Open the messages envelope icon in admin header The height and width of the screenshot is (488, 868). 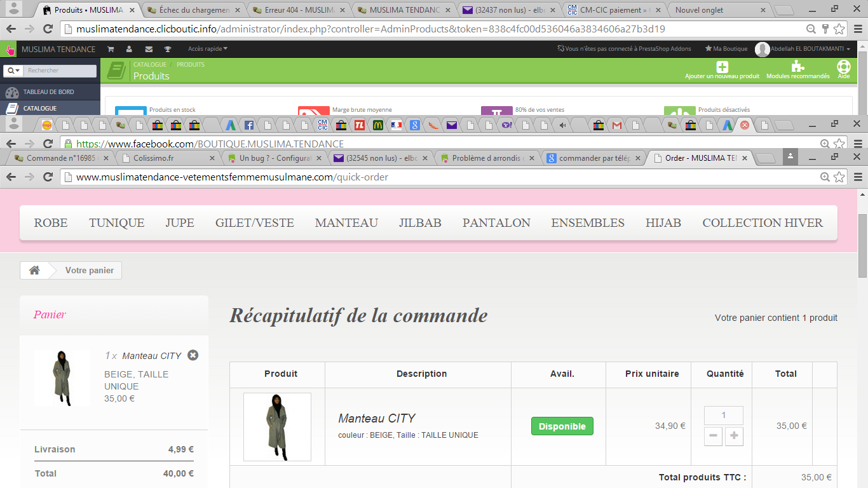point(149,49)
